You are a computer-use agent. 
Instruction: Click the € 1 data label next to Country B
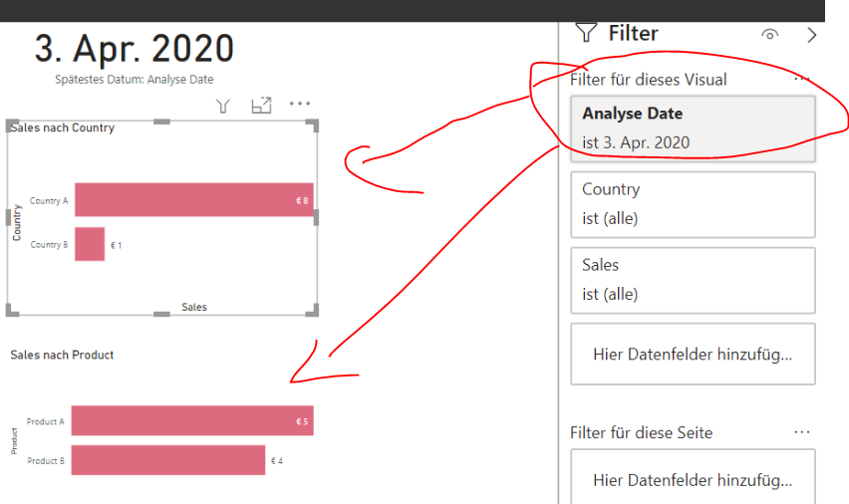coord(116,245)
